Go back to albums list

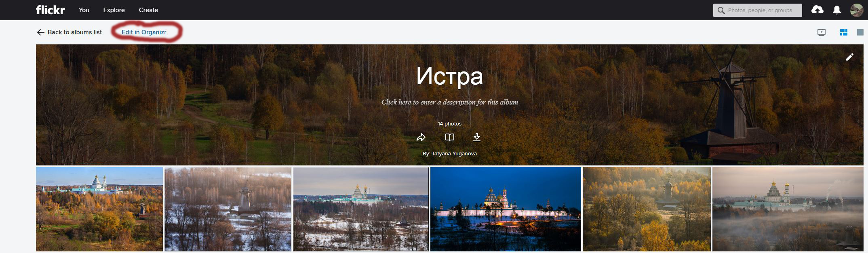pyautogui.click(x=69, y=32)
